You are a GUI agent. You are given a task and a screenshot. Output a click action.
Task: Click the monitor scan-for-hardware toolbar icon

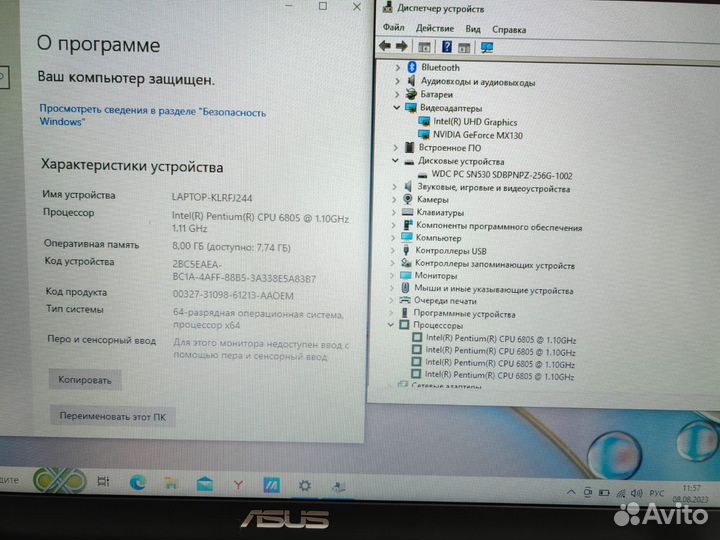[487, 47]
